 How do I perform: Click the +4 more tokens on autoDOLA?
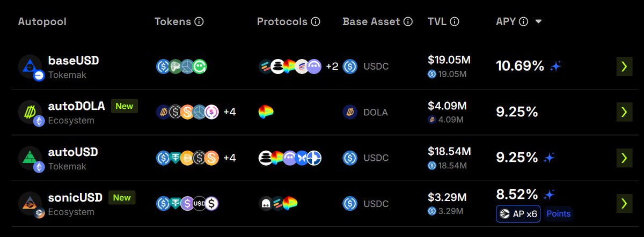coord(230,112)
